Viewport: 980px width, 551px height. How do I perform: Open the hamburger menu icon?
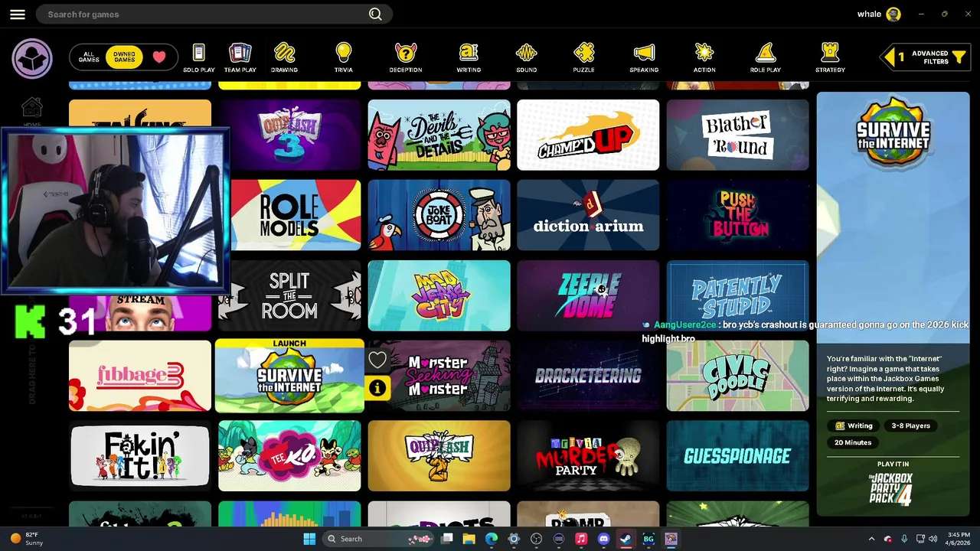coord(18,15)
